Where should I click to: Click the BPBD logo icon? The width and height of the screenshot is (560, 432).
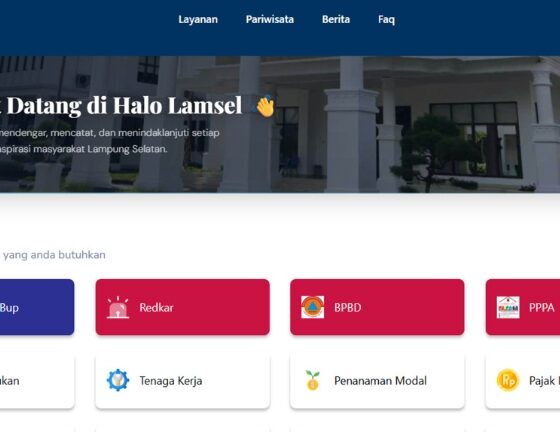312,307
